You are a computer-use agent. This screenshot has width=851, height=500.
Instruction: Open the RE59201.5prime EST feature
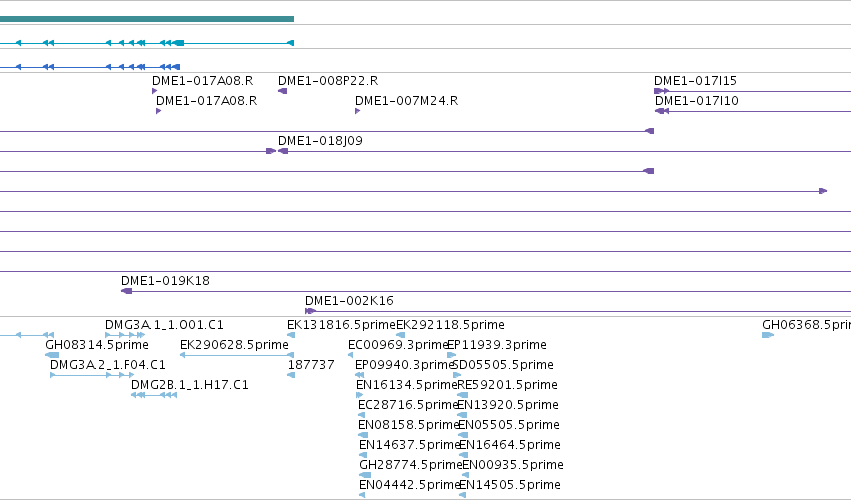click(507, 385)
